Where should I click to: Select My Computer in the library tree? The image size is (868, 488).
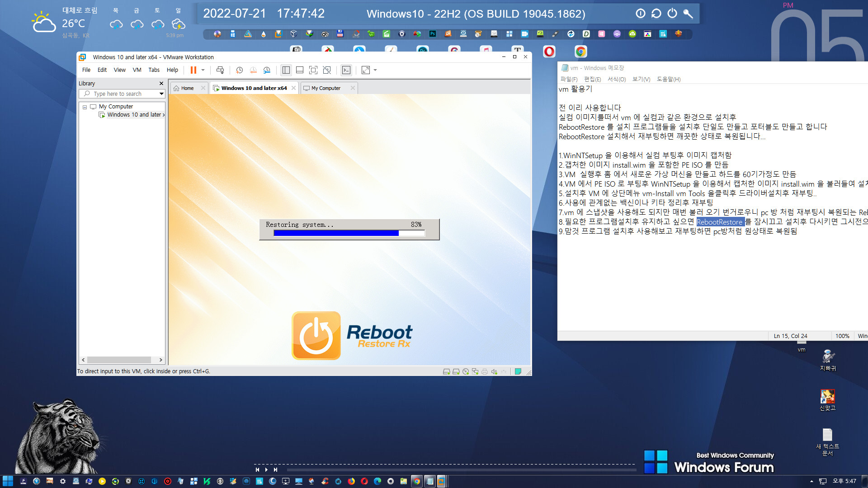(116, 107)
